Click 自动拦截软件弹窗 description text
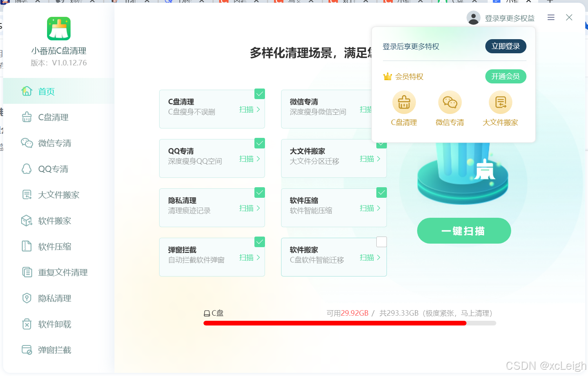588x376 pixels. click(x=196, y=260)
